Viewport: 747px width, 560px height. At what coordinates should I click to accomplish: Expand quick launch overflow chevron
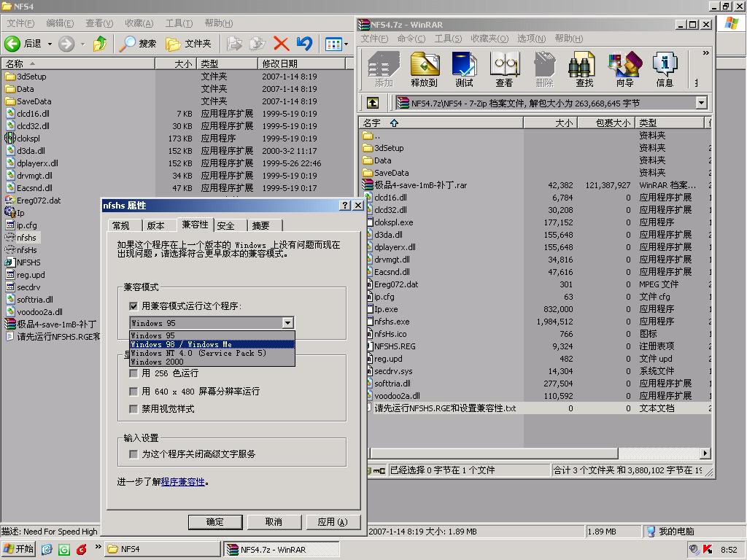coord(98,546)
